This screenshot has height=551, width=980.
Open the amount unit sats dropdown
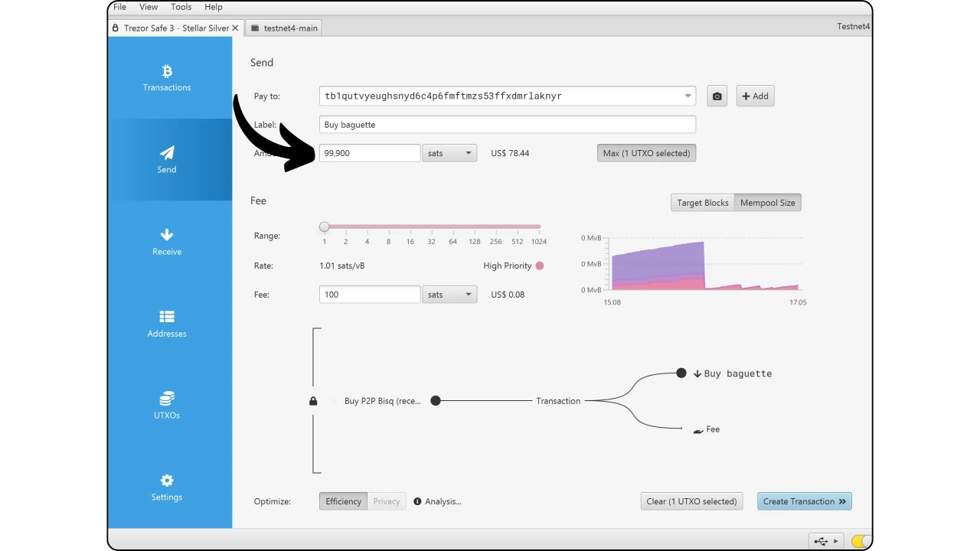coord(449,153)
